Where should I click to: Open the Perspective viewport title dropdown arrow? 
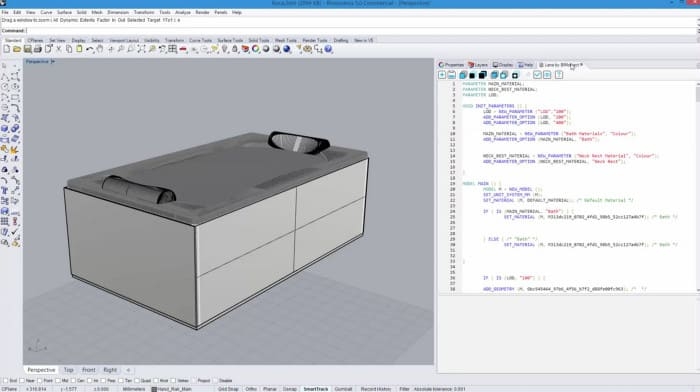click(53, 62)
